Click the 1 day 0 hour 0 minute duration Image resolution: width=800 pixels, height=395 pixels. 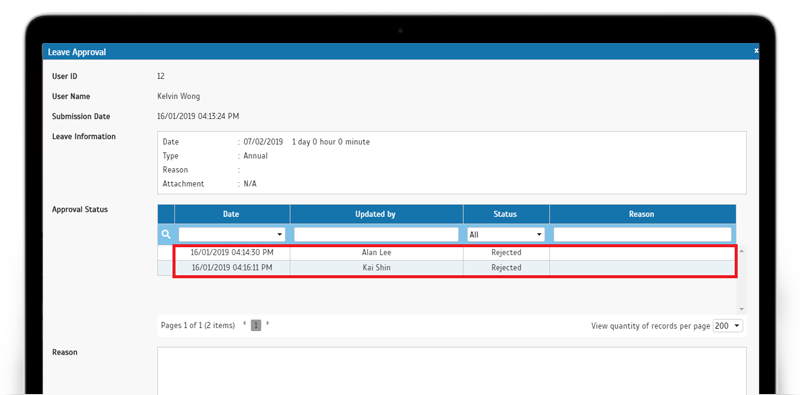point(331,142)
